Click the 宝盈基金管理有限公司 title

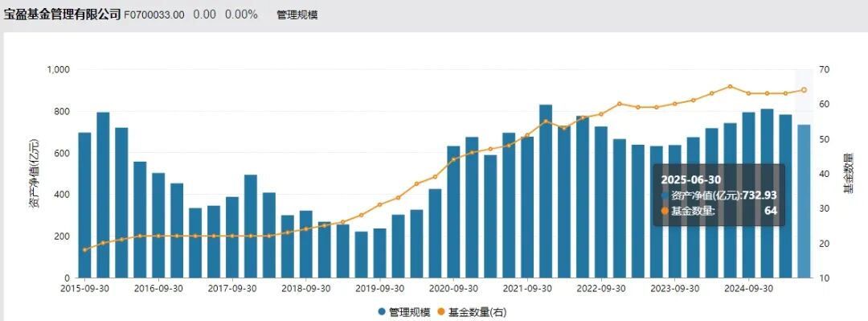pos(62,15)
